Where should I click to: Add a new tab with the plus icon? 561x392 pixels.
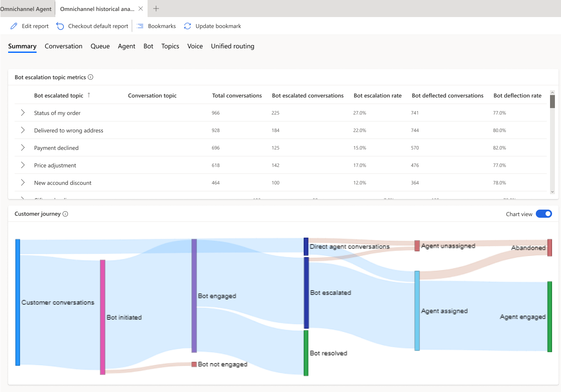[156, 9]
